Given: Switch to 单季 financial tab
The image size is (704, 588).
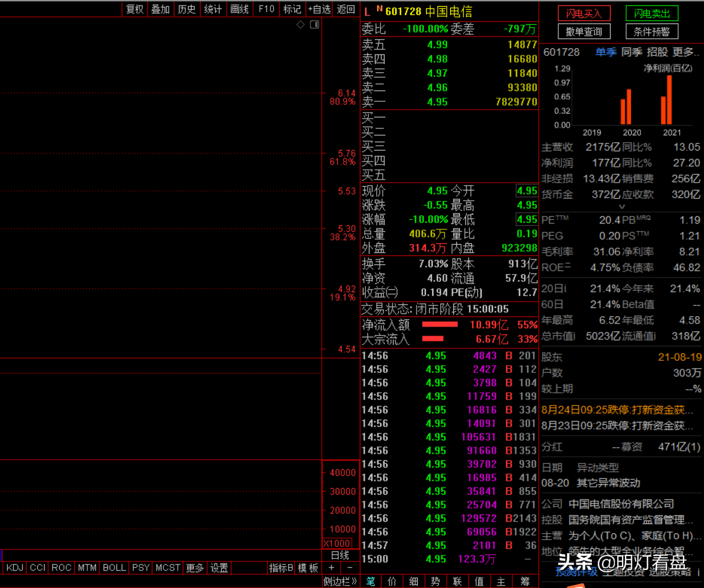Looking at the screenshot, I should click(606, 52).
